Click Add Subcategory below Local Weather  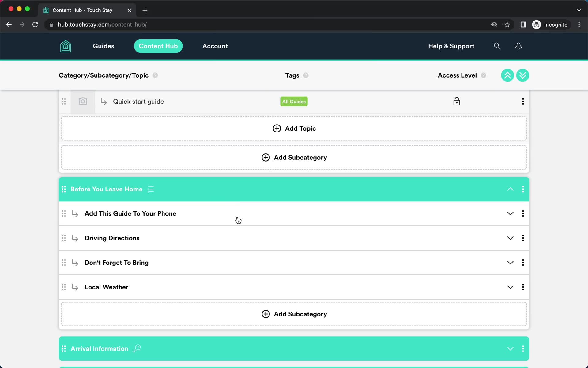point(294,314)
